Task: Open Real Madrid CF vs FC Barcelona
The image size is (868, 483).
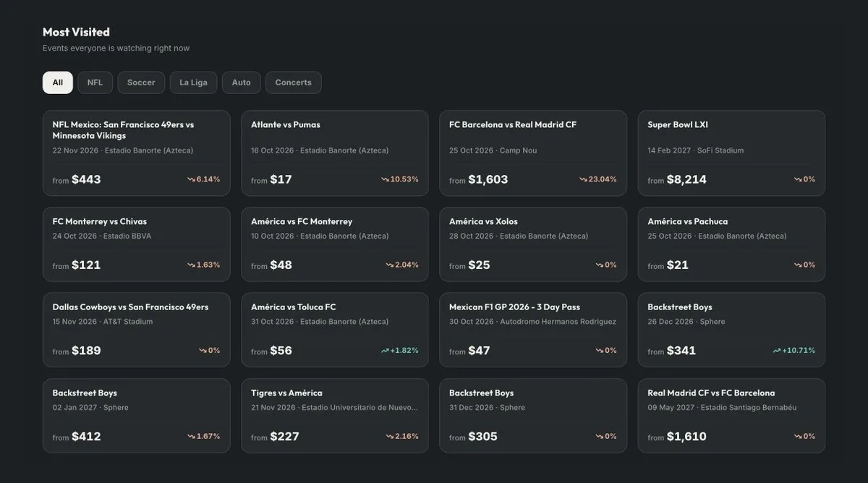Action: click(731, 416)
